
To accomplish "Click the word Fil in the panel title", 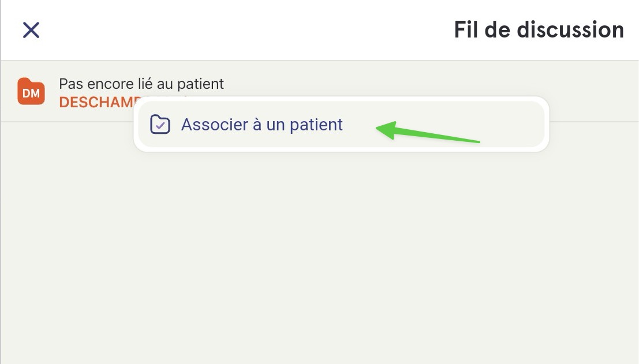I will click(x=466, y=30).
